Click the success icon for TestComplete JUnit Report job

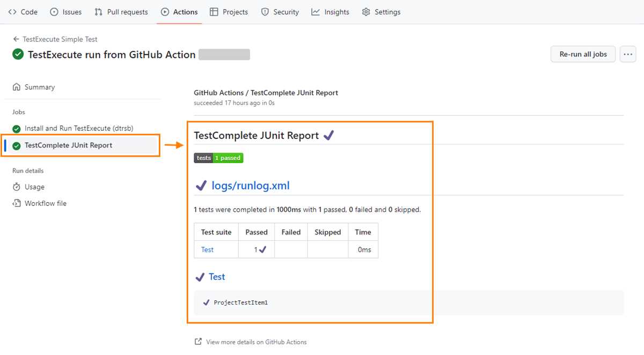17,145
